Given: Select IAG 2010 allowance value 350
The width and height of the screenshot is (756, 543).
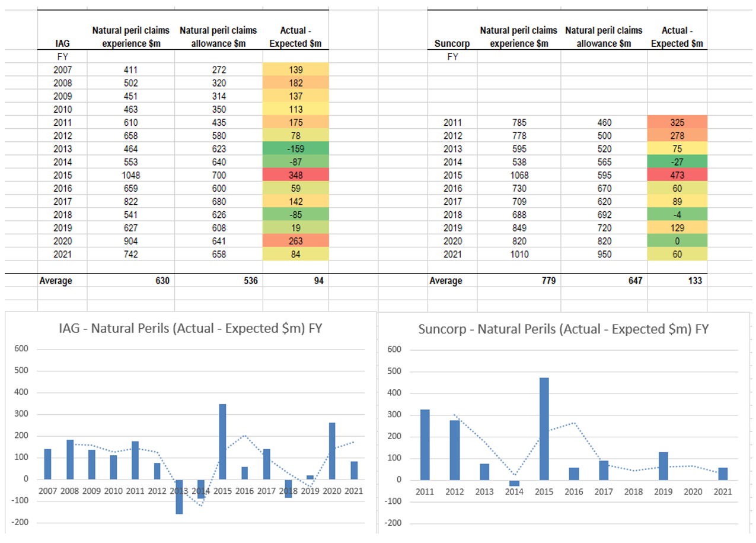Looking at the screenshot, I should [219, 109].
